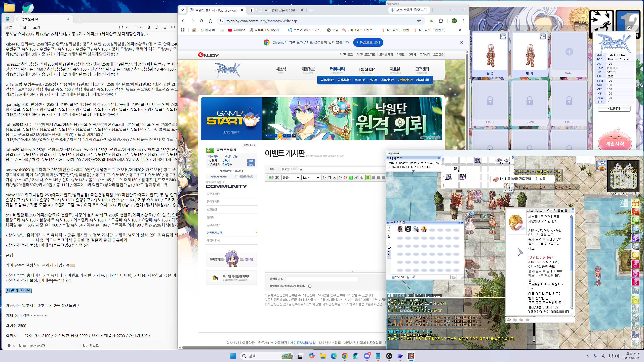Image resolution: width=644 pixels, height=362 pixels.
Task: Toggle align left in post editor
Action: pyautogui.click(x=368, y=177)
